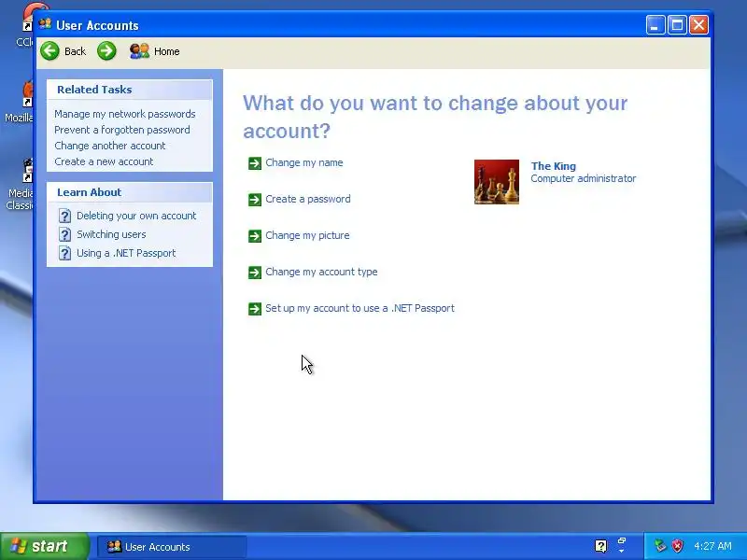This screenshot has width=747, height=560.
Task: Maximize the User Accounts window
Action: [677, 25]
